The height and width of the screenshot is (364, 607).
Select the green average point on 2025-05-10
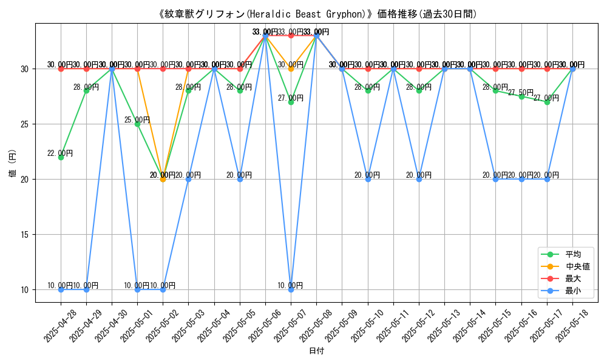(368, 91)
